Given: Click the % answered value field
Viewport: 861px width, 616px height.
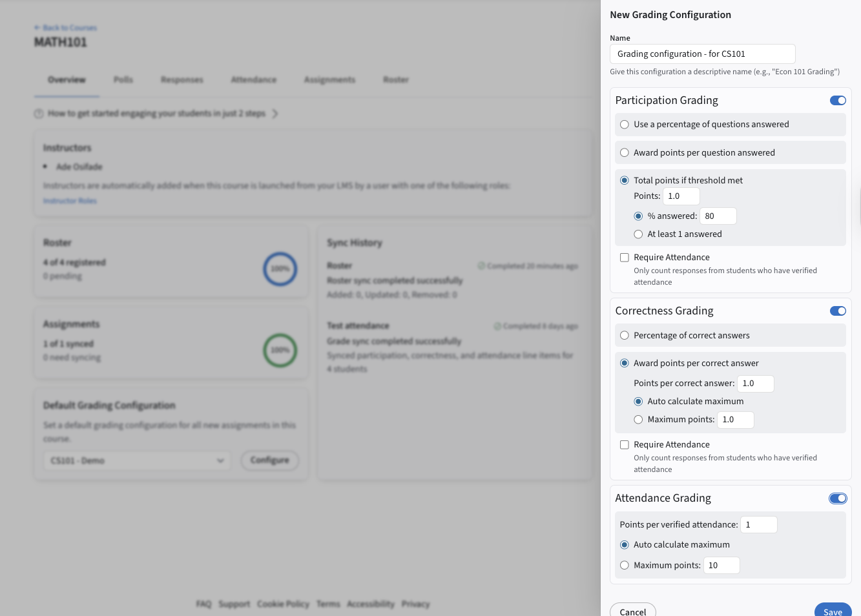Looking at the screenshot, I should 718,216.
